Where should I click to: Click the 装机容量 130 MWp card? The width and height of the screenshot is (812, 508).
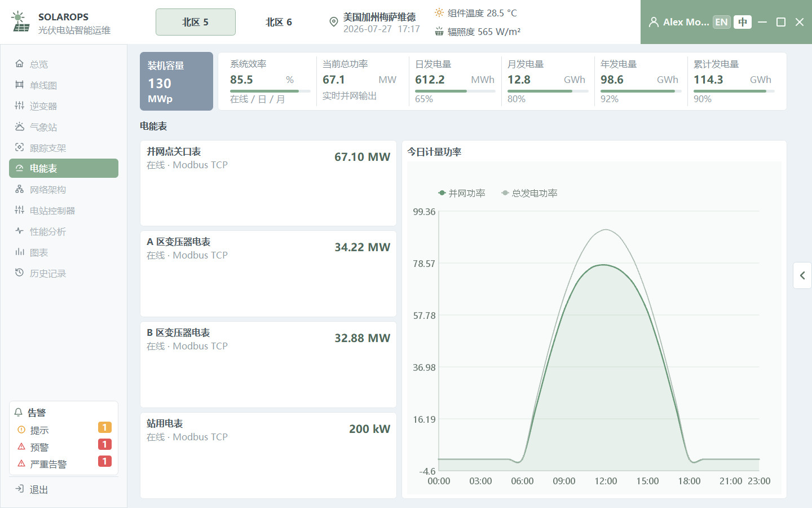176,81
